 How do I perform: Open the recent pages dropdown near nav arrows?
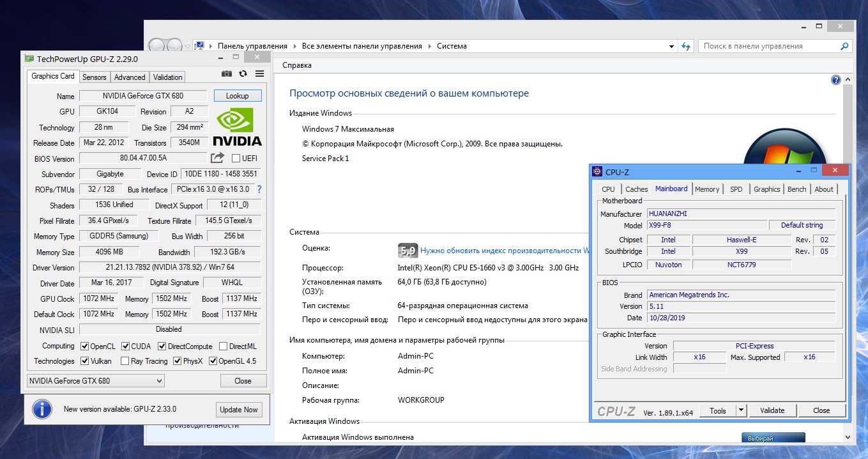[187, 46]
